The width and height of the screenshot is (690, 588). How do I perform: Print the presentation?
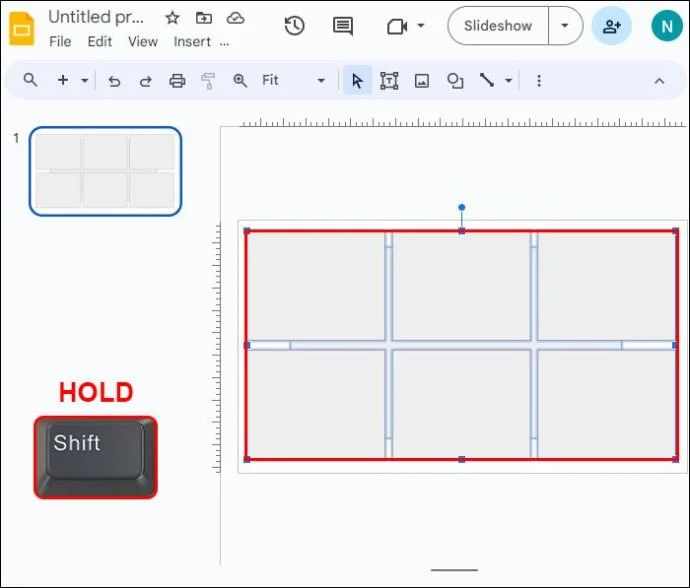(x=177, y=81)
